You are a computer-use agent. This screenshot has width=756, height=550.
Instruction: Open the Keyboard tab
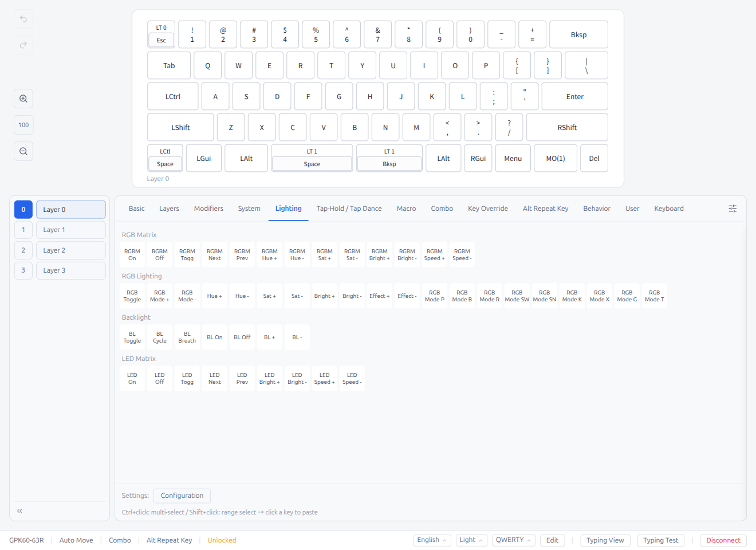coord(668,209)
